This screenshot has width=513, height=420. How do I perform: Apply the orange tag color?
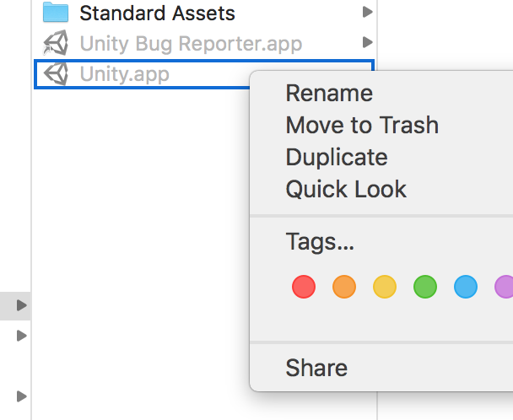(344, 287)
